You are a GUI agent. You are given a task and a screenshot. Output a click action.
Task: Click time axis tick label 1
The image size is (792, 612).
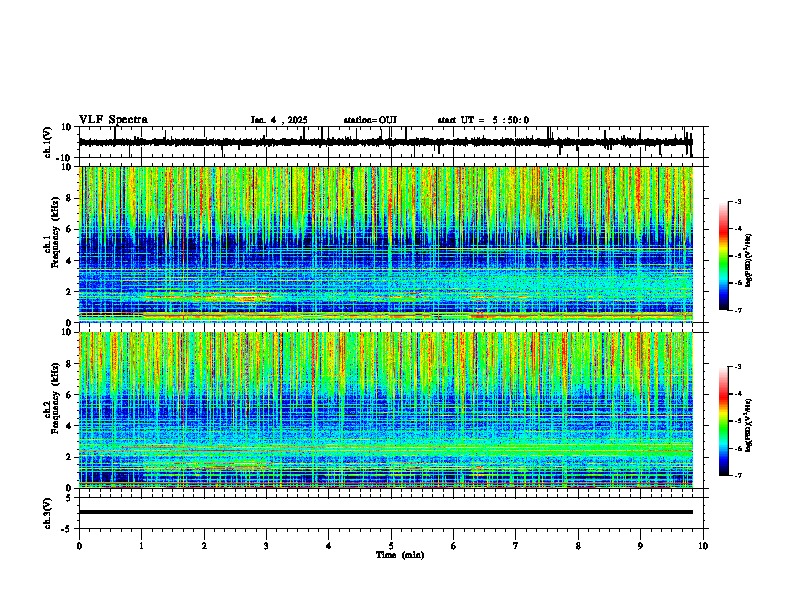(x=142, y=546)
